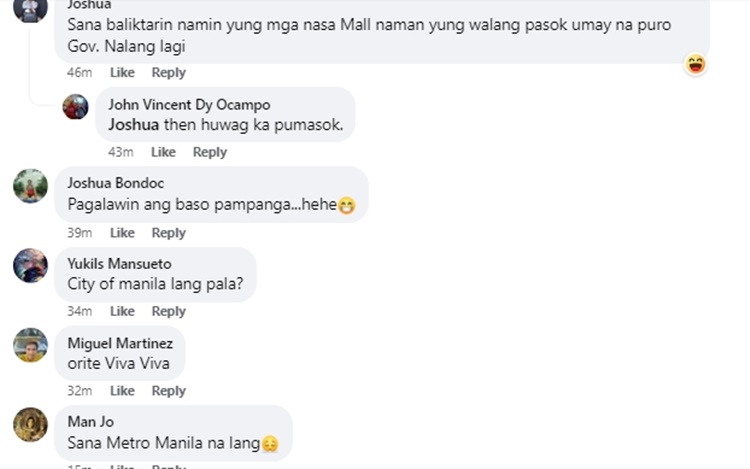Like John Vincent Dy Ocampo's reply
The image size is (750, 469).
click(163, 152)
